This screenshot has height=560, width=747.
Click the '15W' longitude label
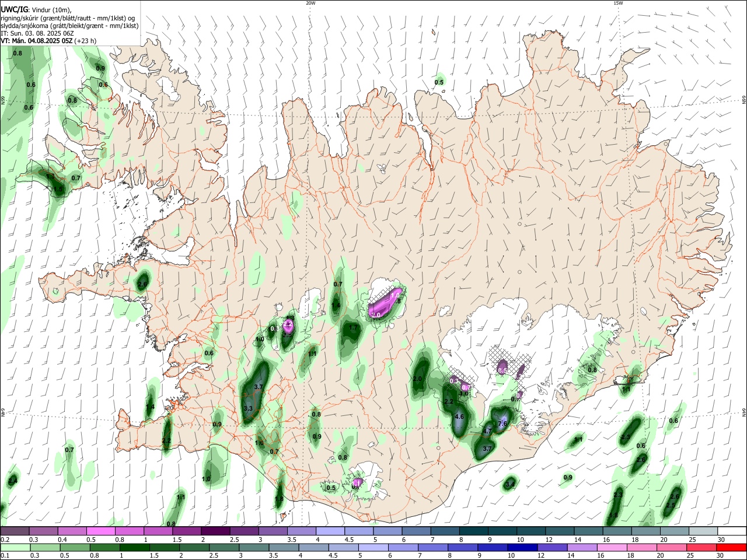click(x=618, y=3)
